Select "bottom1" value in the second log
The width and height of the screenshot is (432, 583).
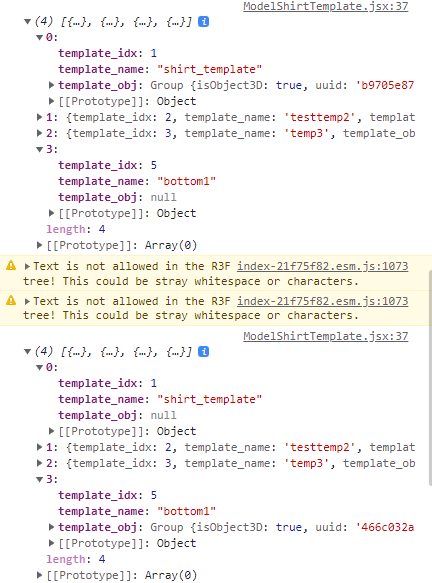pos(187,511)
